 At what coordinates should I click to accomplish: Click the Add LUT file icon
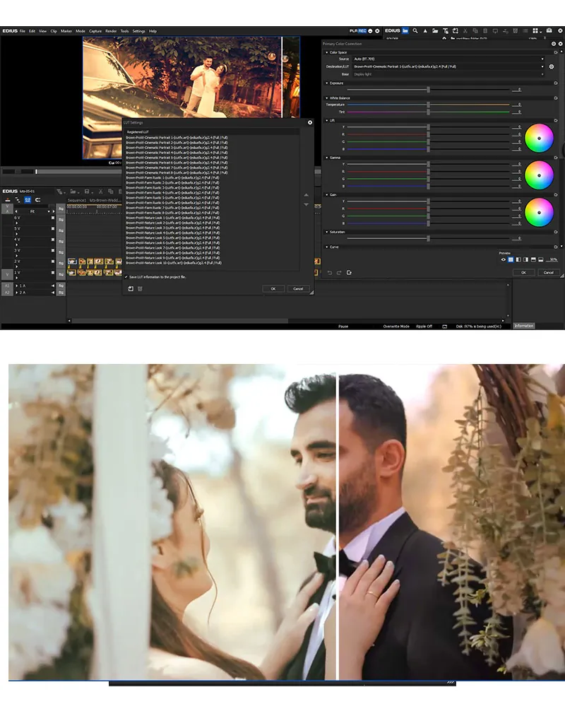131,288
